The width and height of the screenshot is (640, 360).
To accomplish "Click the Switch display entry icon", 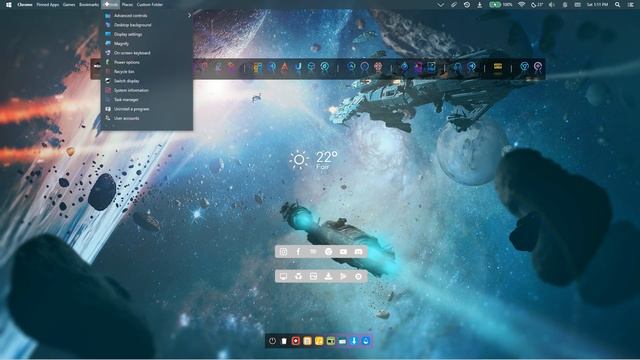I will point(108,81).
